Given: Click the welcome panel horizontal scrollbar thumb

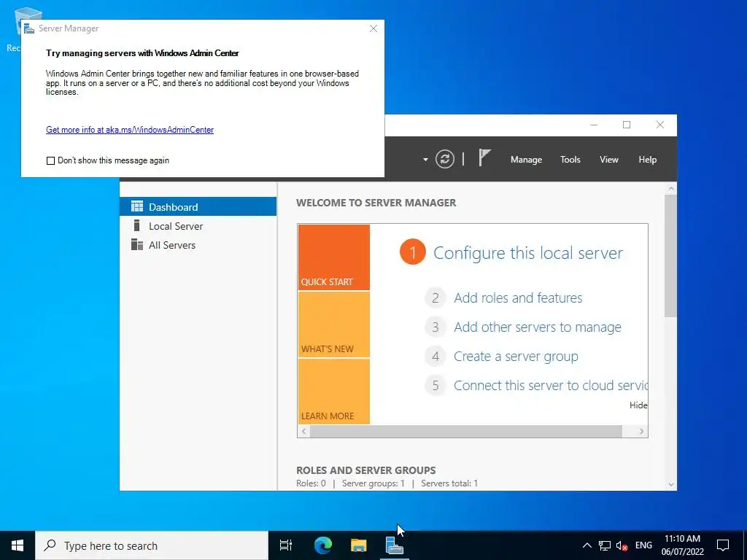Looking at the screenshot, I should [x=466, y=432].
